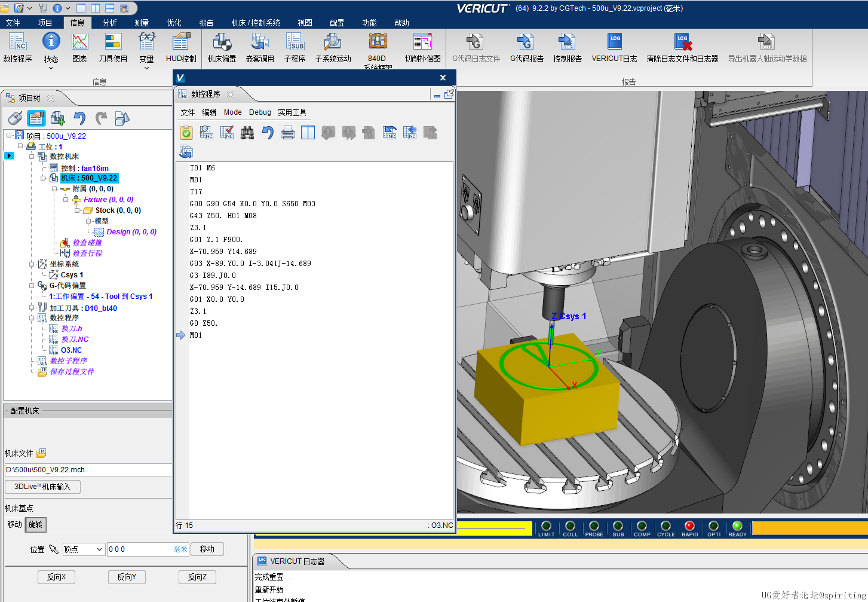The image size is (868, 602).
Task: Open the 分析 ribbon tab
Action: (109, 23)
